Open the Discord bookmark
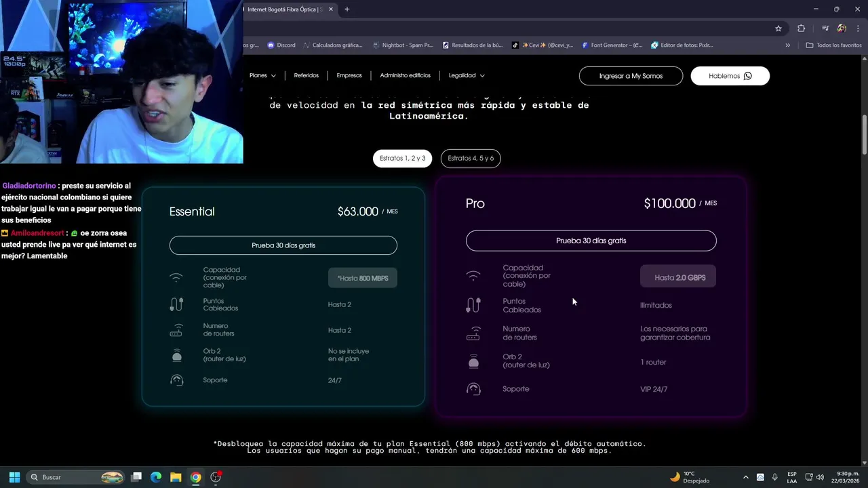The image size is (868, 488). pos(281,45)
